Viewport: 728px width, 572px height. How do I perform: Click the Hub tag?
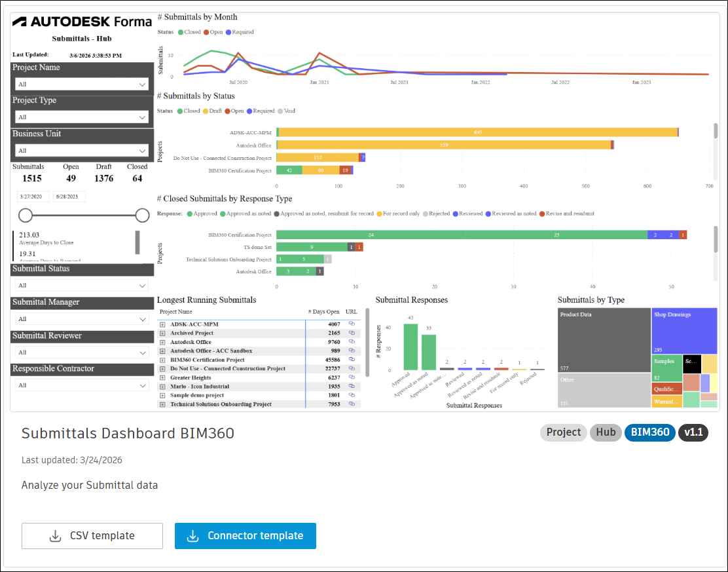(606, 432)
